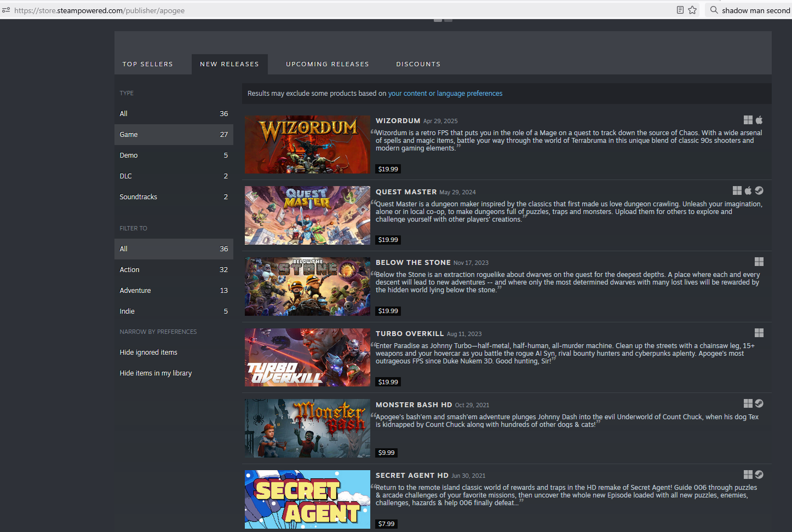The width and height of the screenshot is (792, 532).
Task: Filter type to Demo
Action: 174,155
